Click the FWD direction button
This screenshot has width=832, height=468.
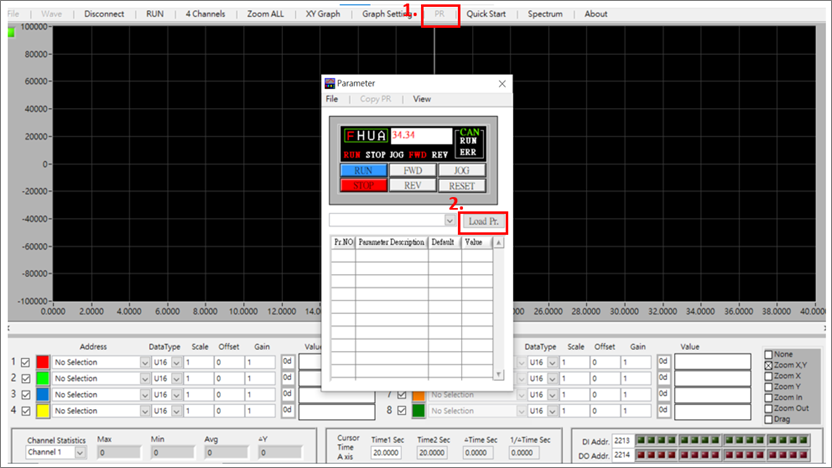(x=412, y=170)
